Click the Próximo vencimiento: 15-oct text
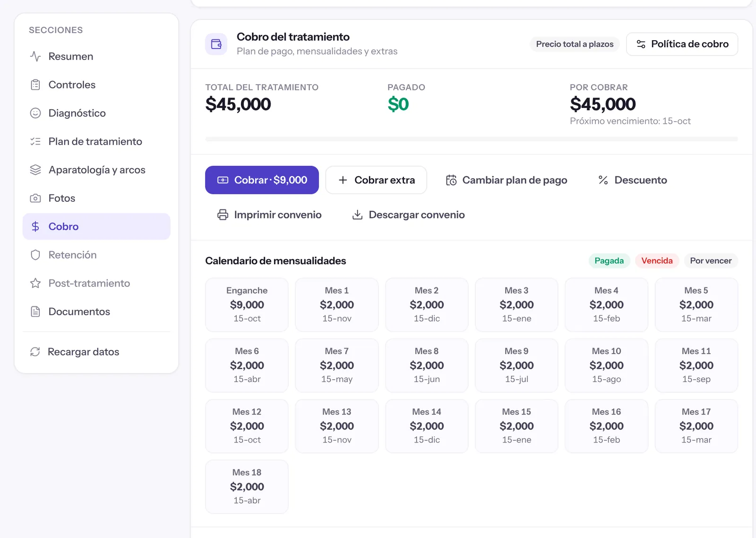 [x=630, y=121]
